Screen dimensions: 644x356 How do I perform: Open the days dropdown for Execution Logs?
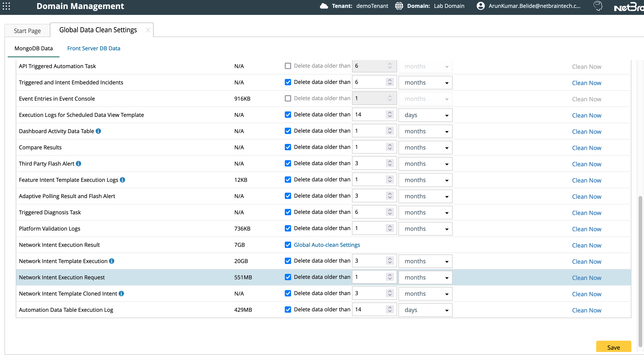click(425, 115)
